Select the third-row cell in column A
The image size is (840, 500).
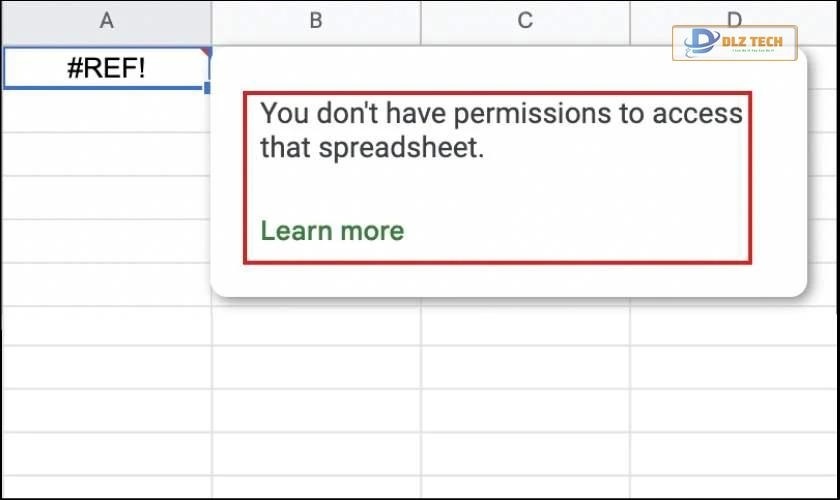pyautogui.click(x=105, y=155)
